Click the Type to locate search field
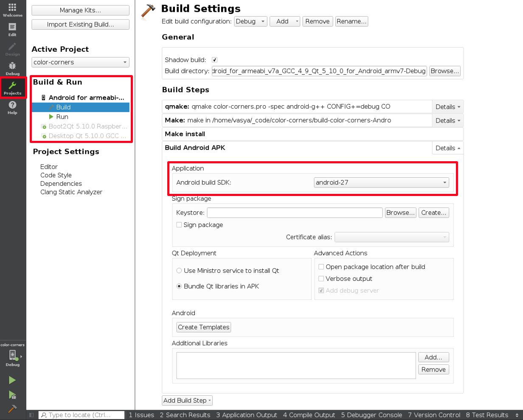 [x=82, y=415]
